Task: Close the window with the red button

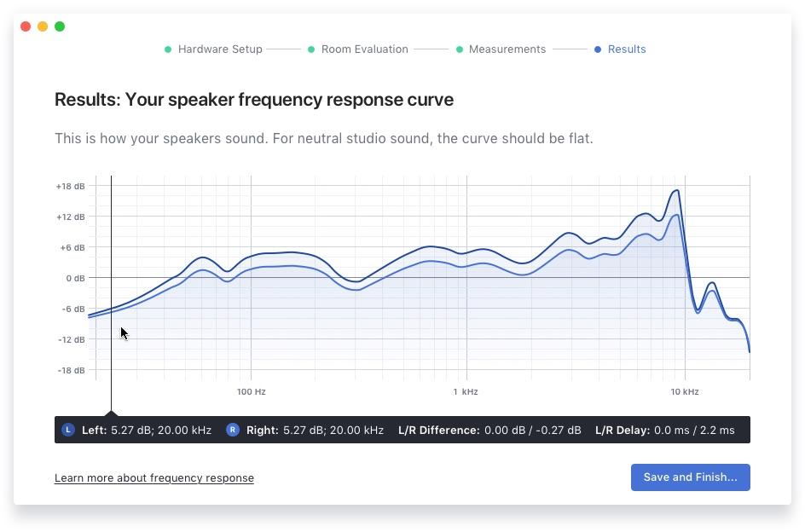Action: 26,26
